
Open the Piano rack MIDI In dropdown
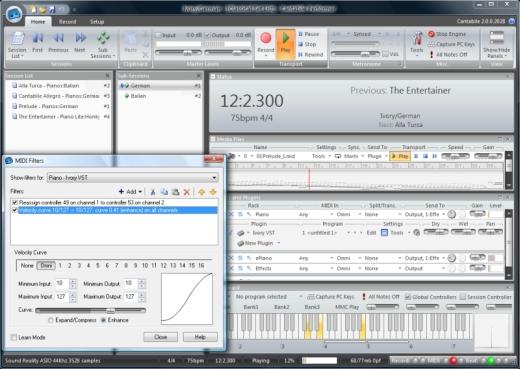coord(316,214)
